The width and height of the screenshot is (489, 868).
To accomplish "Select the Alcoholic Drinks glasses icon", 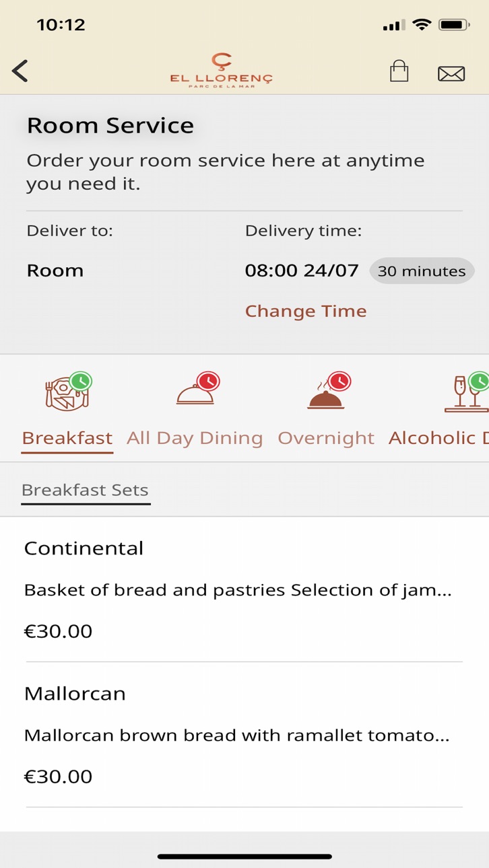I will pos(466,392).
